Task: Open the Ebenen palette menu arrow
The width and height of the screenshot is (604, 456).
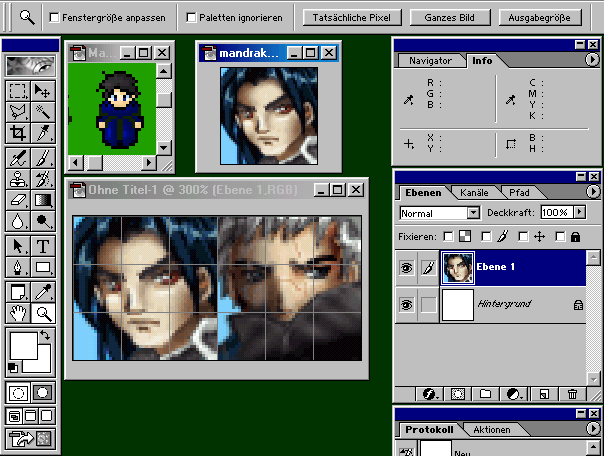Action: coord(593,191)
